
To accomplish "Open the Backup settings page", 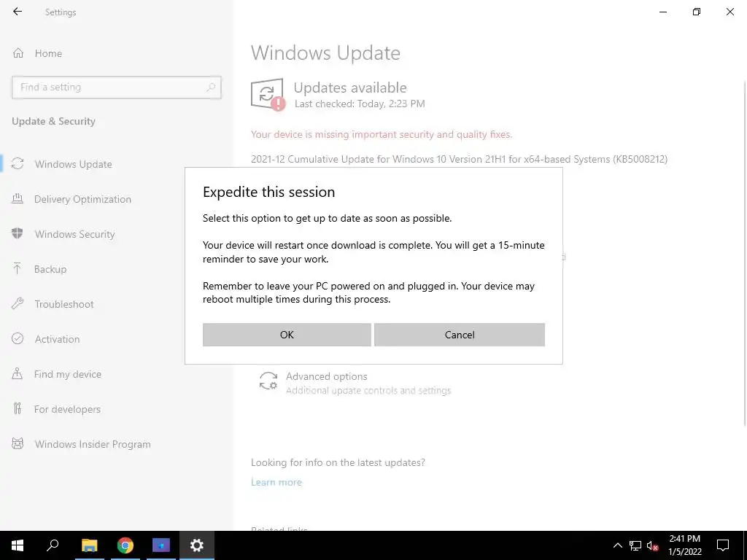I will (50, 269).
